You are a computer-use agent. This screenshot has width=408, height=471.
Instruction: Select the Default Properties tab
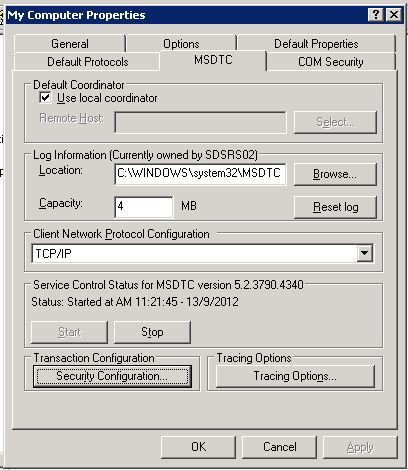click(x=316, y=44)
